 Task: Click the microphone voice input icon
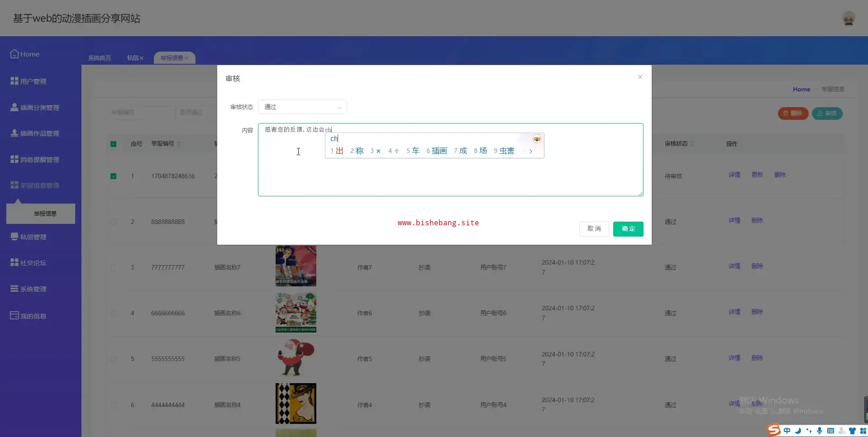[820, 431]
